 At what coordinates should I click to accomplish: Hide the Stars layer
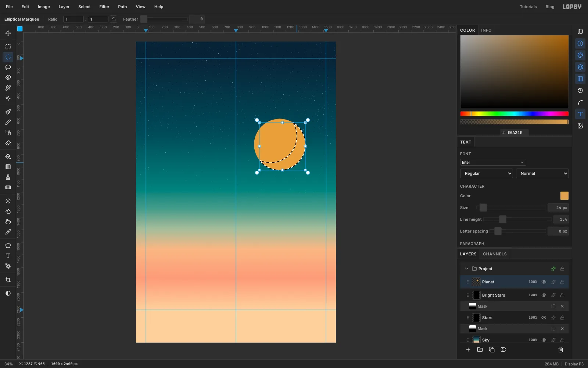click(x=544, y=318)
